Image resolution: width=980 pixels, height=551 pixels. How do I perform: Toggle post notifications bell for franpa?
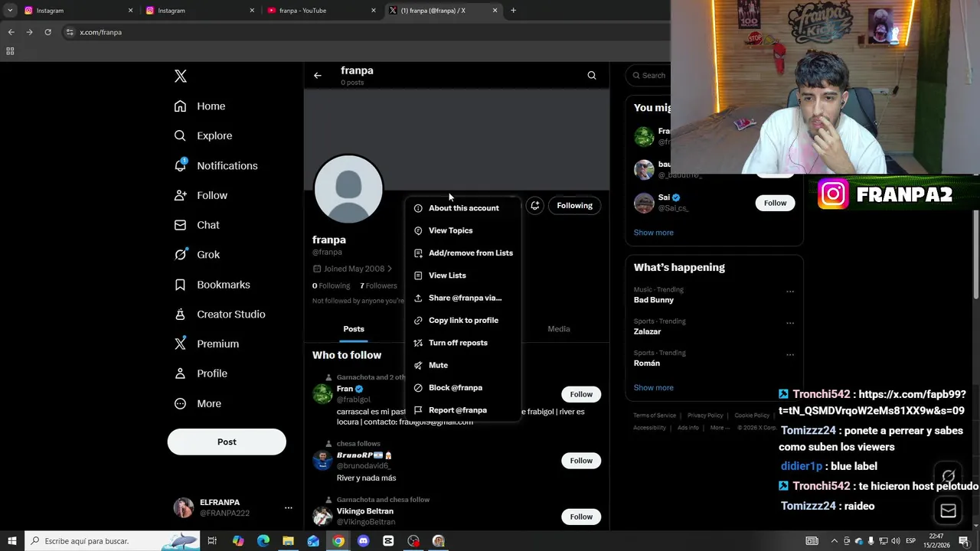coord(535,205)
